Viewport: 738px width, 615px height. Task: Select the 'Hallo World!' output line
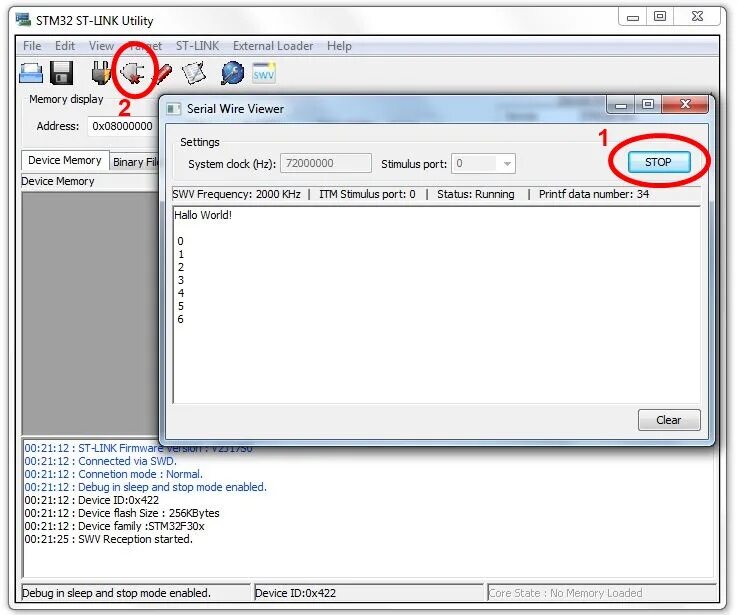tap(203, 215)
